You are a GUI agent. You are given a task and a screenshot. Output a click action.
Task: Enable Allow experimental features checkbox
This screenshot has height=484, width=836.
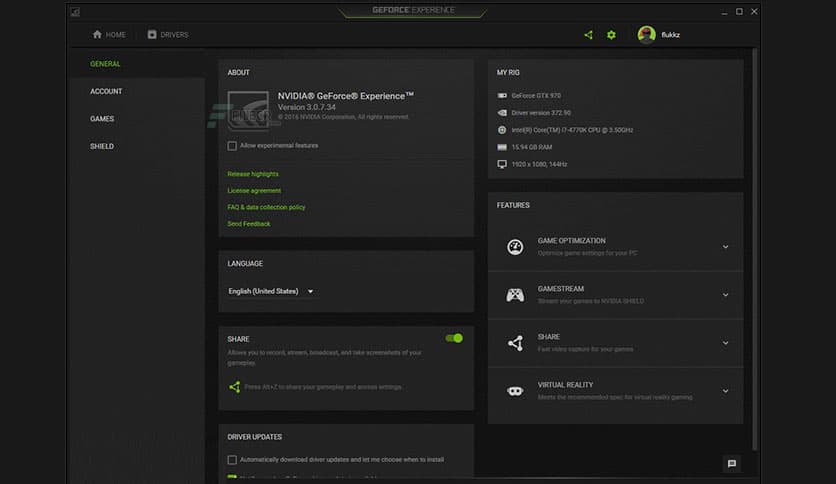(232, 146)
